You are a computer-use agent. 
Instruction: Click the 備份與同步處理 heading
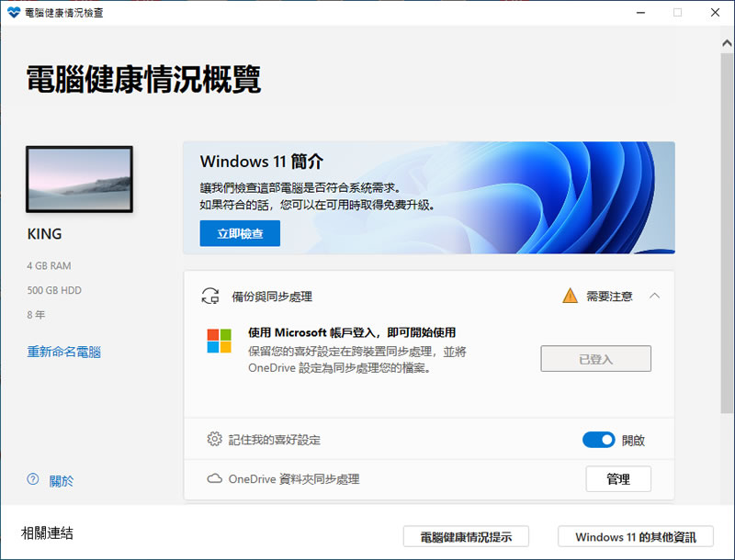[x=272, y=297]
